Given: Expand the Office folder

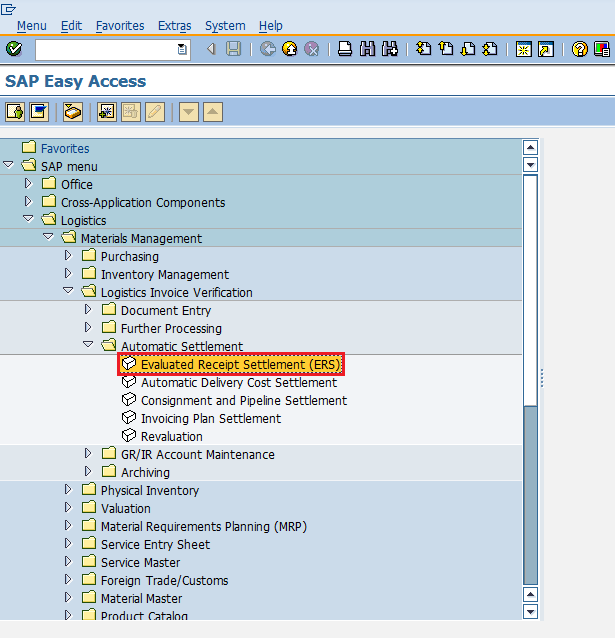Looking at the screenshot, I should coord(28,184).
